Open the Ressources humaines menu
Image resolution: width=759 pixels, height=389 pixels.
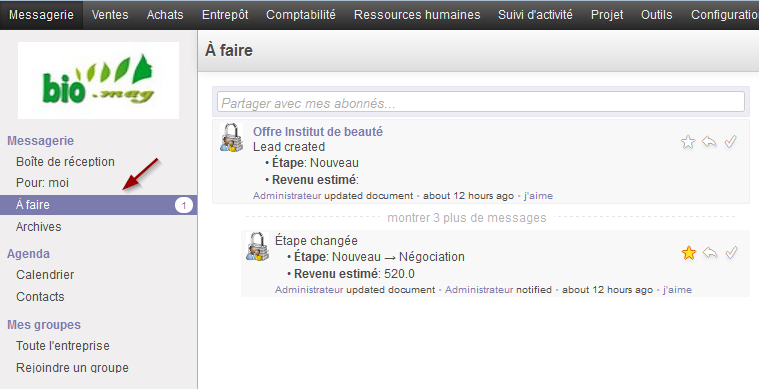coord(417,15)
